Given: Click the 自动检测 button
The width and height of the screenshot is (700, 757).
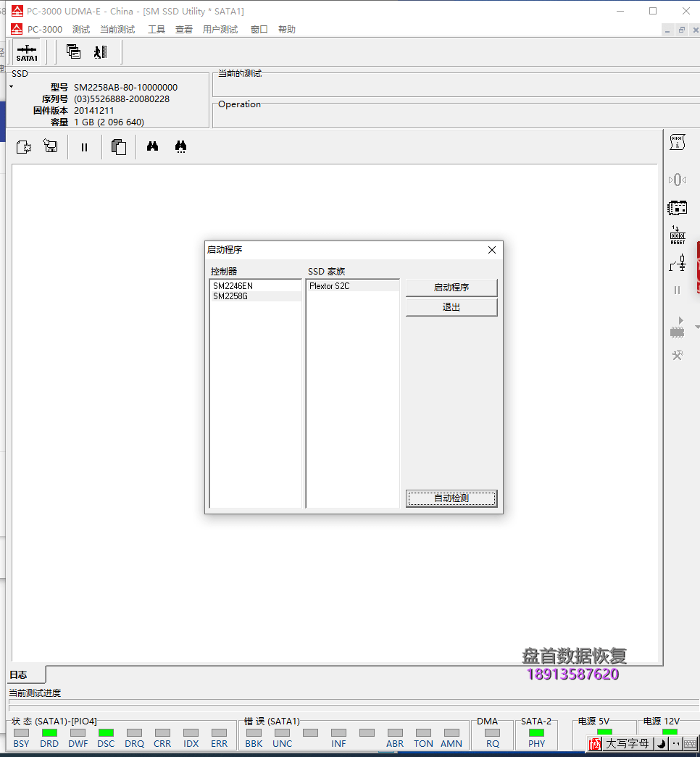Looking at the screenshot, I should click(451, 498).
